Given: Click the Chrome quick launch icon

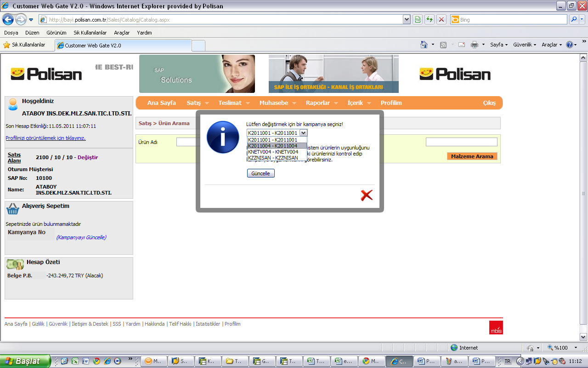Looking at the screenshot, I should (x=96, y=361).
